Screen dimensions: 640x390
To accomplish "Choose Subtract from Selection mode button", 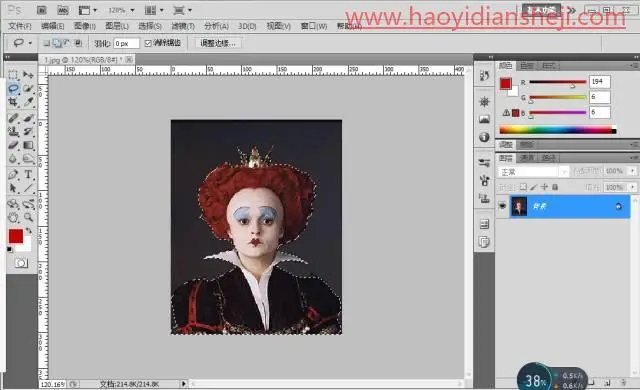I will pyautogui.click(x=67, y=43).
